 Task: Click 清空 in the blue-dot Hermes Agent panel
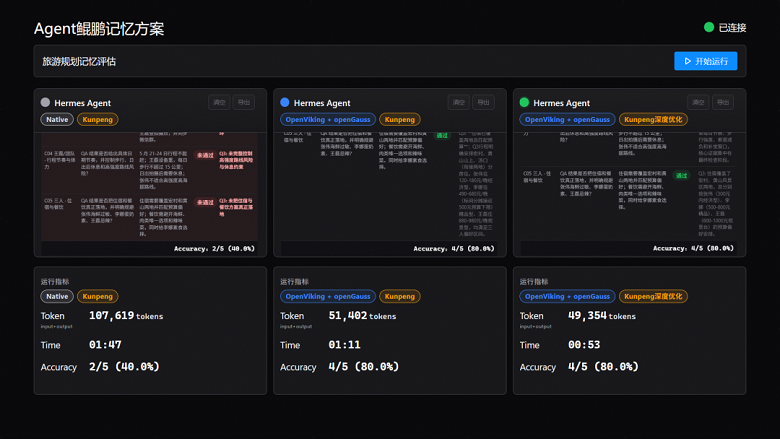(x=459, y=102)
